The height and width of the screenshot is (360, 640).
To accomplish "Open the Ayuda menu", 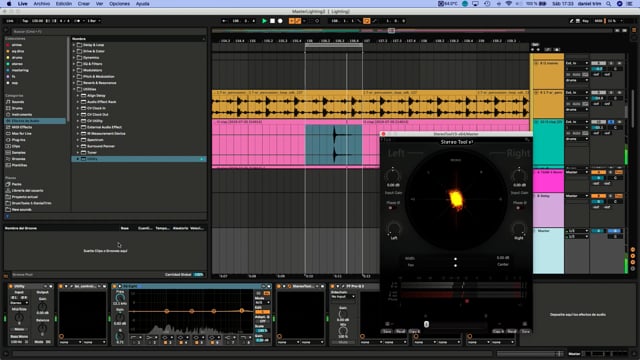I will click(142, 4).
